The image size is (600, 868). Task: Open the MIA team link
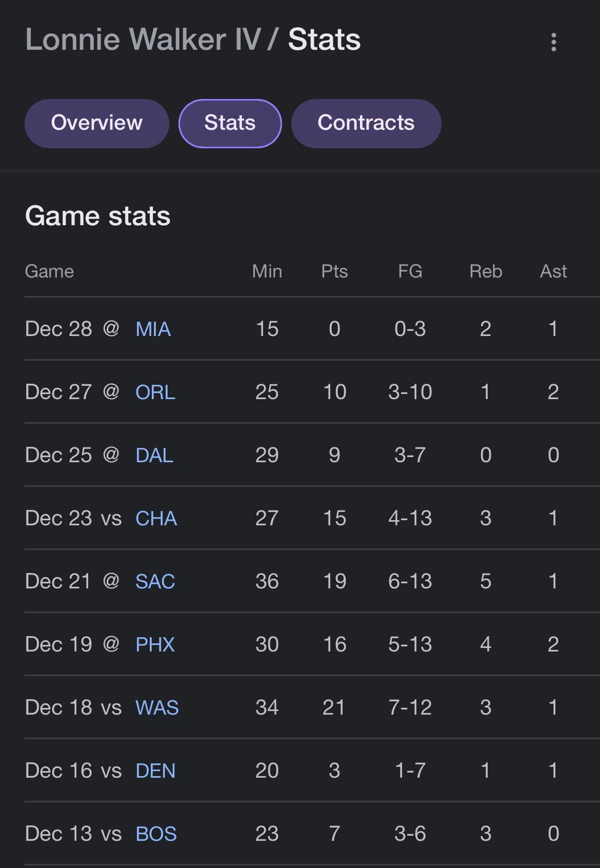tap(153, 329)
